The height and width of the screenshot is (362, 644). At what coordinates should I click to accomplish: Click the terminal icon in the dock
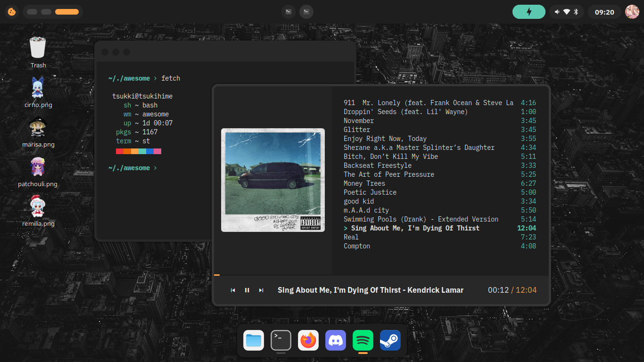pyautogui.click(x=281, y=340)
